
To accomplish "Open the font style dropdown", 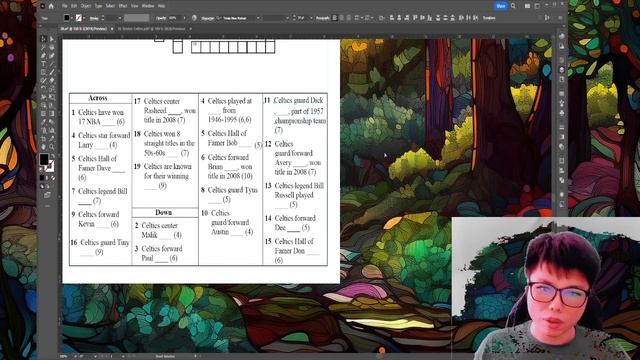I will pyautogui.click(x=287, y=18).
